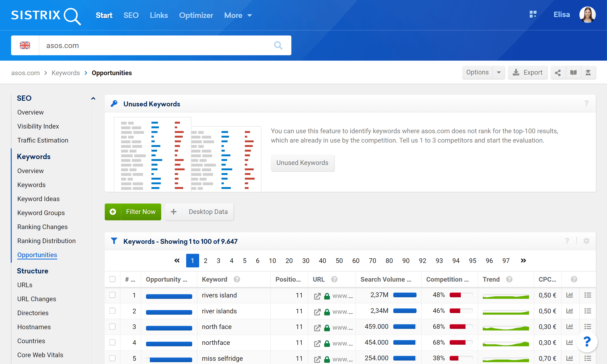Go to asos.com breadcrumb link
This screenshot has height=364, width=607.
click(x=25, y=73)
